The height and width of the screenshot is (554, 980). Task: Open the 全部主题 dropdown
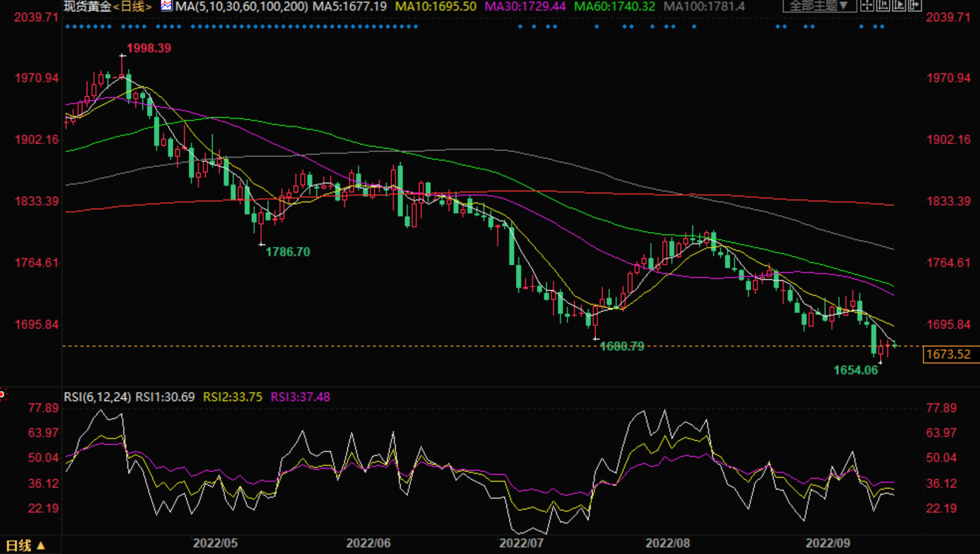(819, 6)
